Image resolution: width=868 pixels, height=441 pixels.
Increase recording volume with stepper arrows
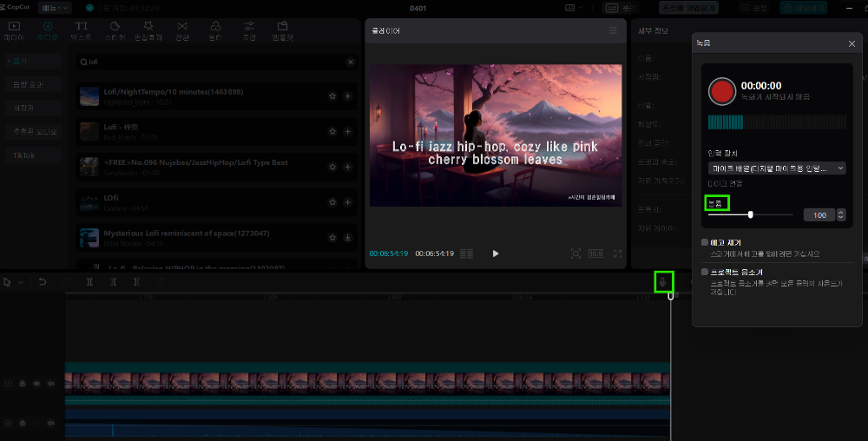point(841,212)
